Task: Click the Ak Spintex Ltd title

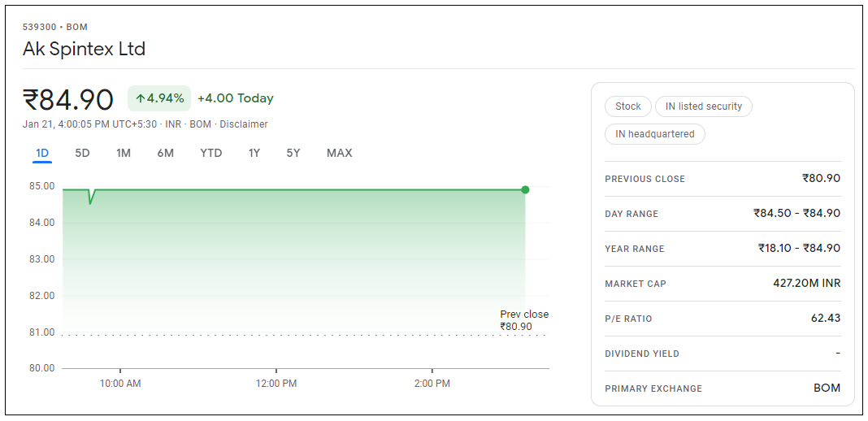Action: pos(84,49)
